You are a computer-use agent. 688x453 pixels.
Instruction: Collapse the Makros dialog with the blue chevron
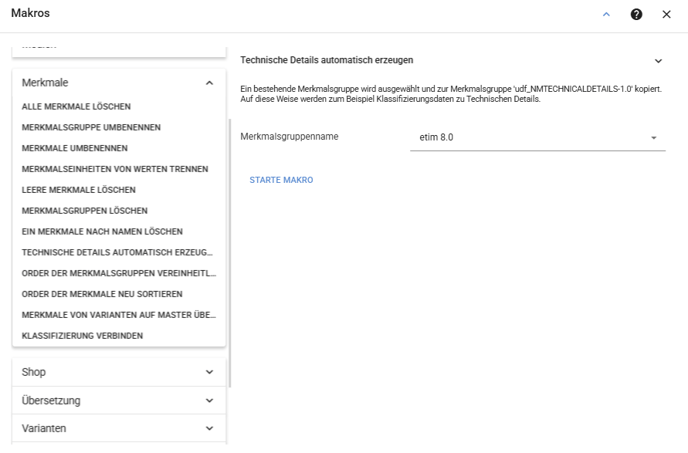(x=606, y=14)
